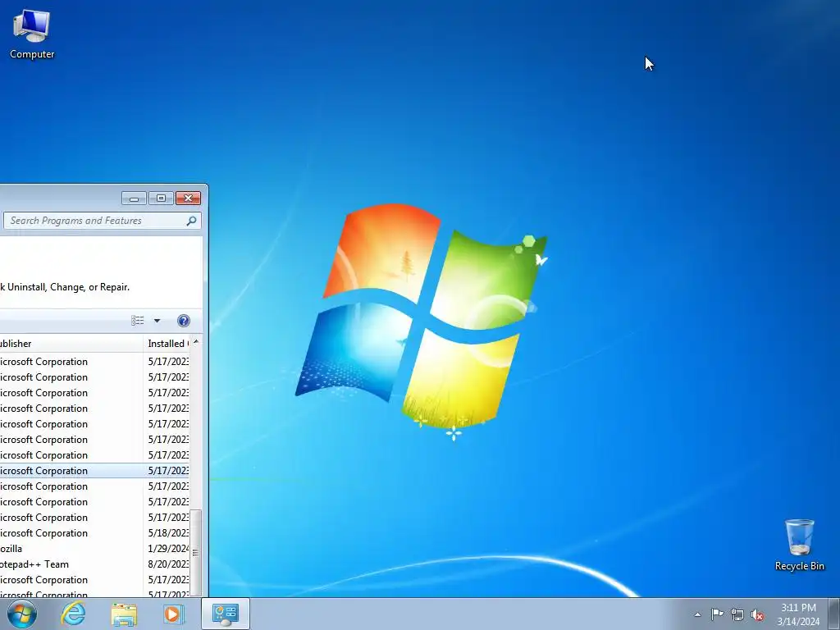Launch Windows Media Player from the taskbar

(173, 614)
